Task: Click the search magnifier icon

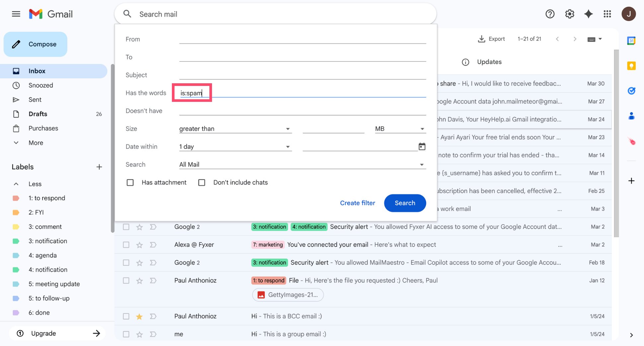Action: [127, 14]
